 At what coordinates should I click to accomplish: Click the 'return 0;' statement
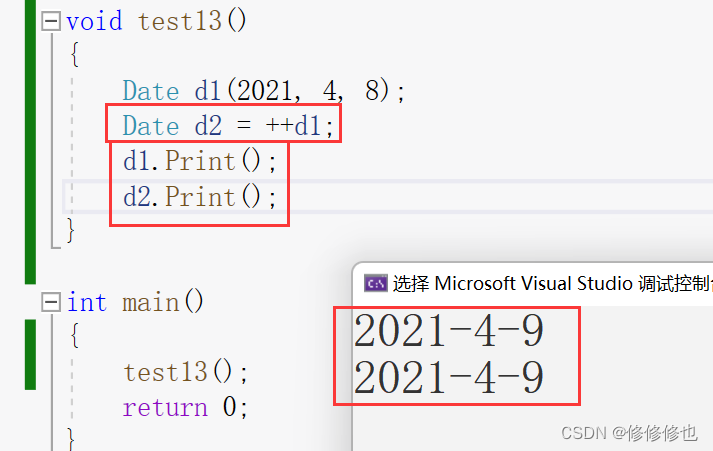coord(185,407)
